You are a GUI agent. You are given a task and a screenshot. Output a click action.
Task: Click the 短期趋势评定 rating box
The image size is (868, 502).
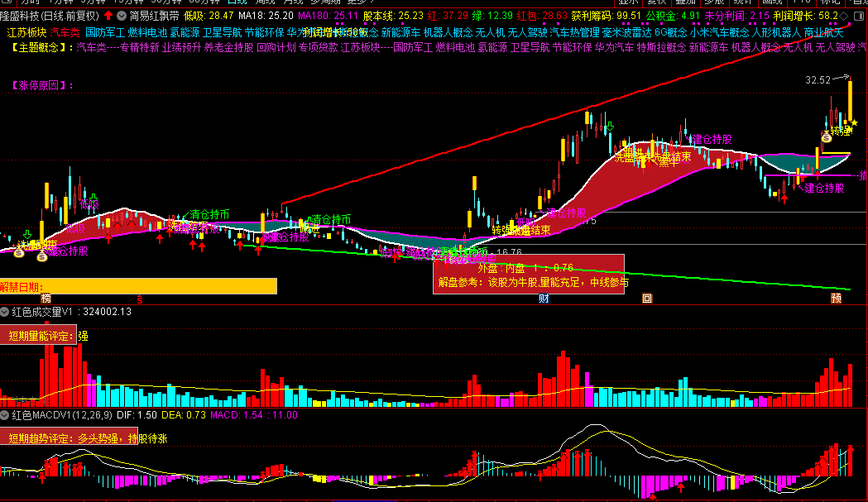[69, 437]
